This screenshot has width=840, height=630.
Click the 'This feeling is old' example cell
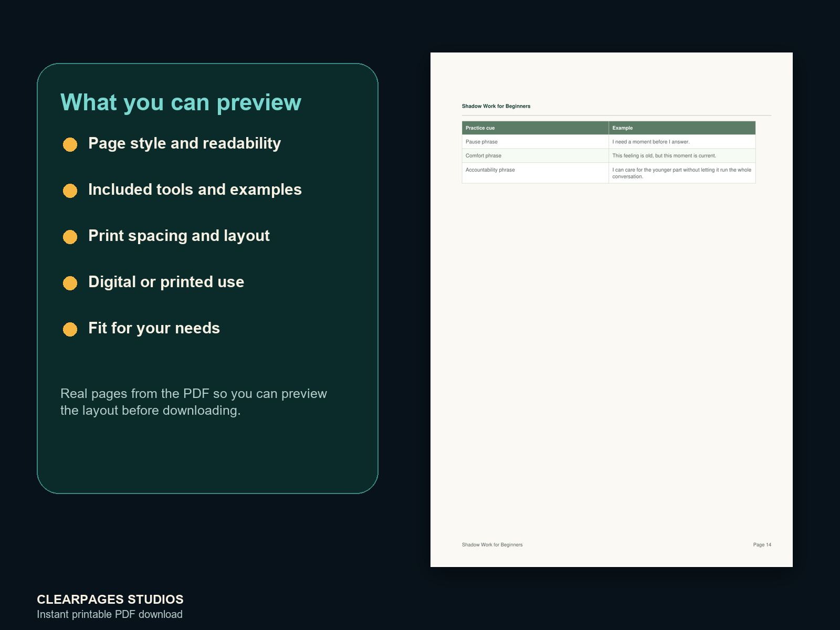(682, 155)
